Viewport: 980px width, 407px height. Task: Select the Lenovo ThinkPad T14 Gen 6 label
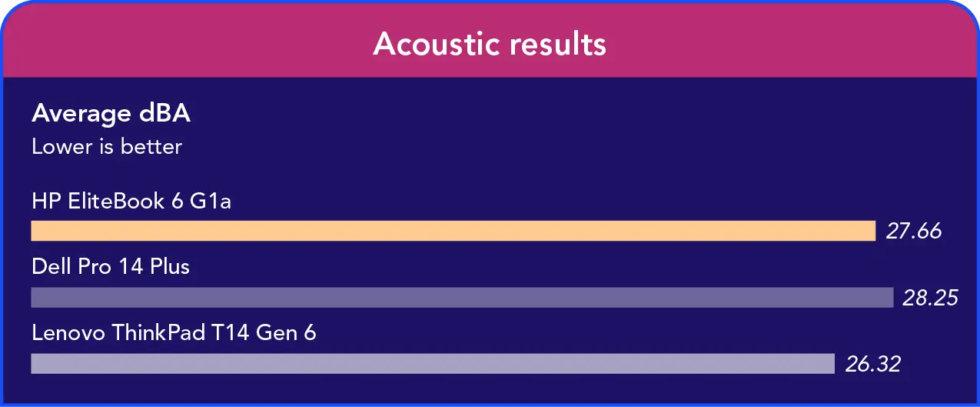point(174,333)
